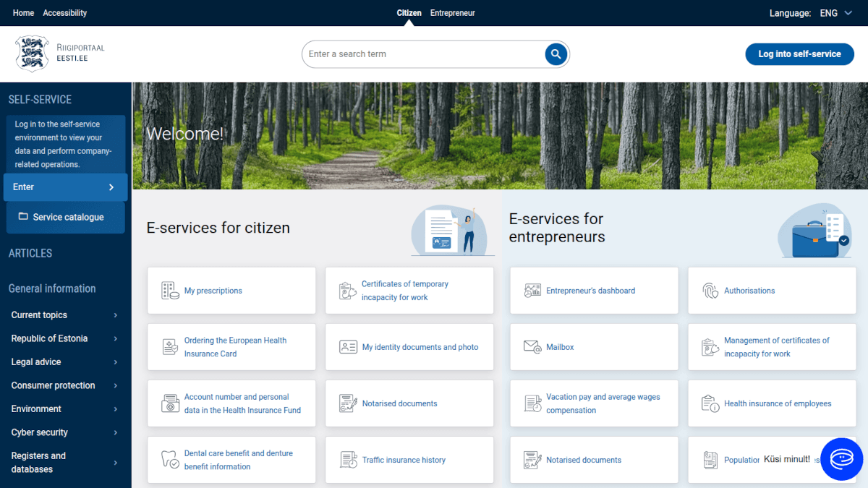Click the search term input field
The height and width of the screenshot is (488, 868).
(x=423, y=54)
